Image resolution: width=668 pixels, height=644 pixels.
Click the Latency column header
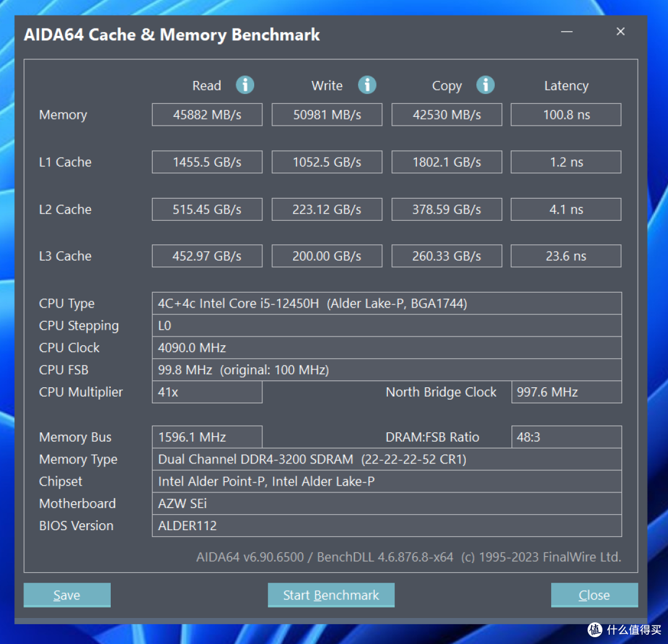(566, 85)
